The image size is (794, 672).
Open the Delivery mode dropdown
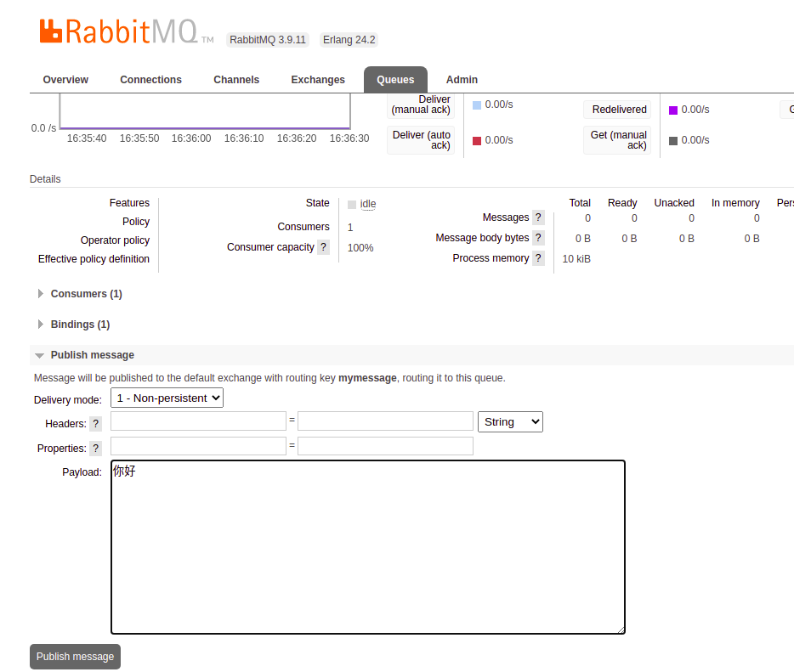tap(167, 398)
